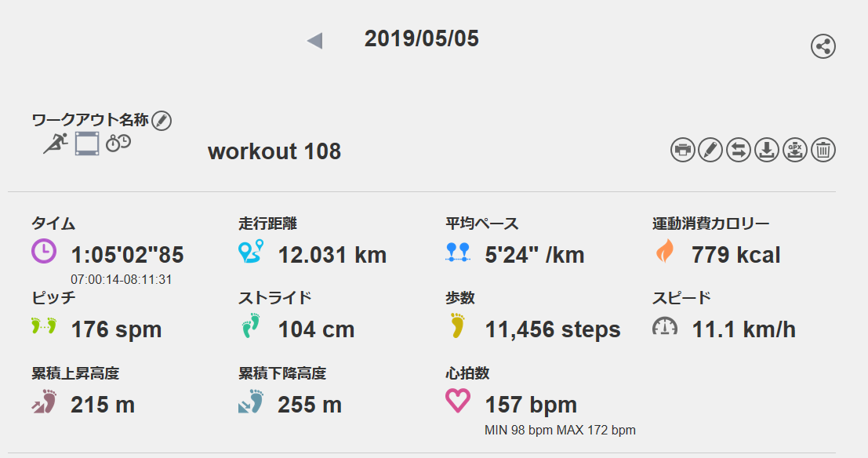This screenshot has width=868, height=458.
Task: Download the workout data
Action: click(767, 149)
